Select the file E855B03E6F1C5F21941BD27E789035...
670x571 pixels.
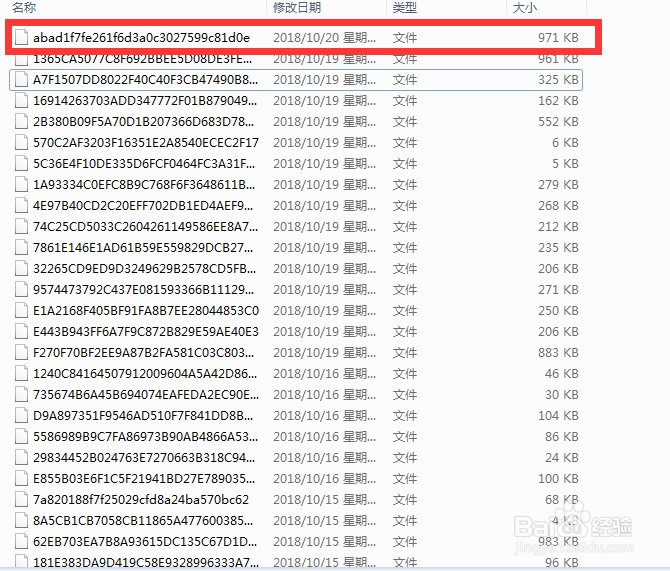point(144,479)
